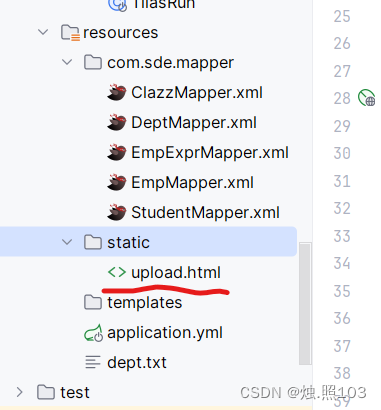Click the com.sde.mapper folder icon
381x410 pixels.
point(93,62)
